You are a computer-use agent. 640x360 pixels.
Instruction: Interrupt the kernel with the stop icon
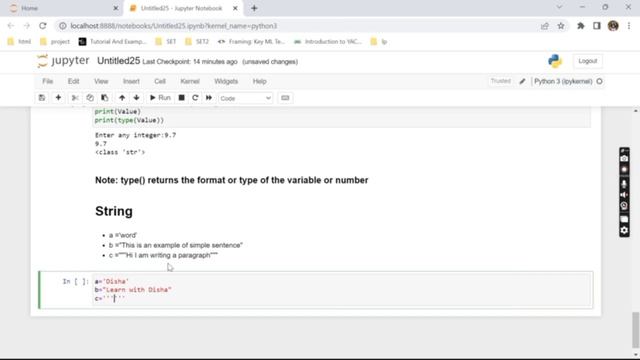click(x=182, y=98)
